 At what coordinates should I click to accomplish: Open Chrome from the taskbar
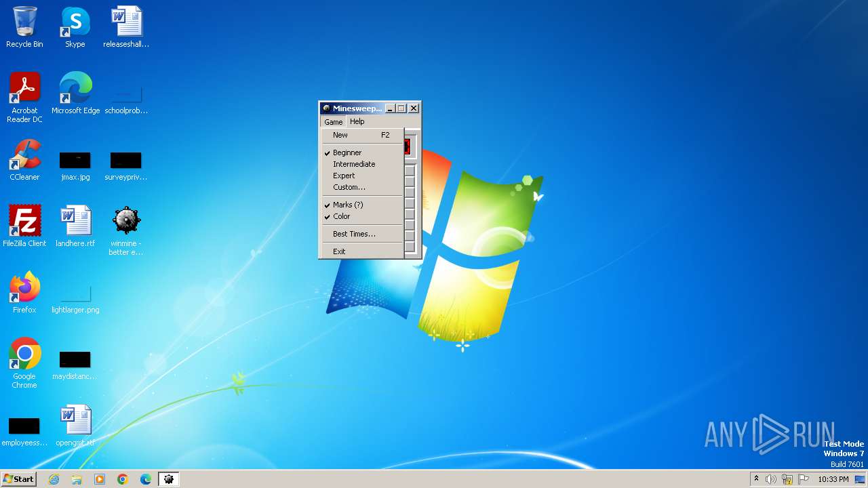[123, 479]
